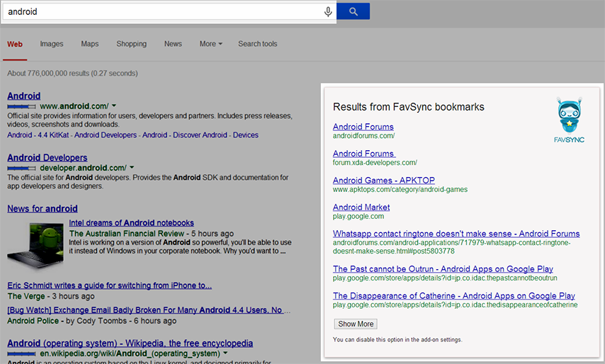The width and height of the screenshot is (605, 364).
Task: Open Search tools options
Action: click(258, 44)
